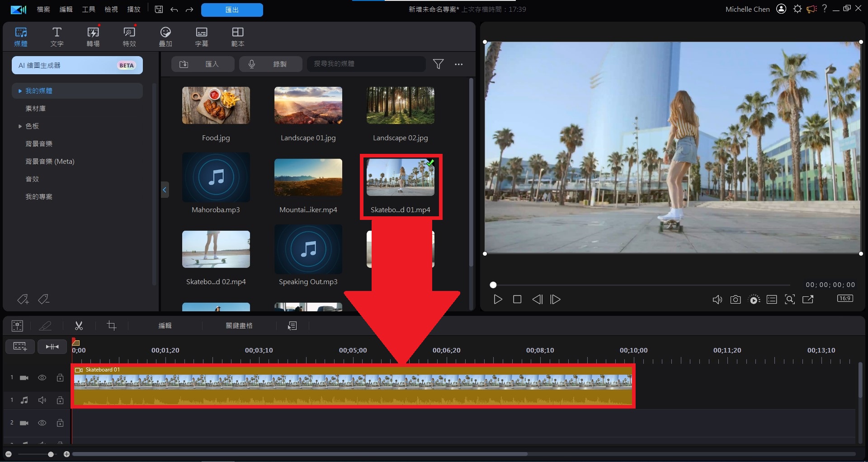Click the 錄製 record button
The width and height of the screenshot is (868, 462).
[x=270, y=64]
